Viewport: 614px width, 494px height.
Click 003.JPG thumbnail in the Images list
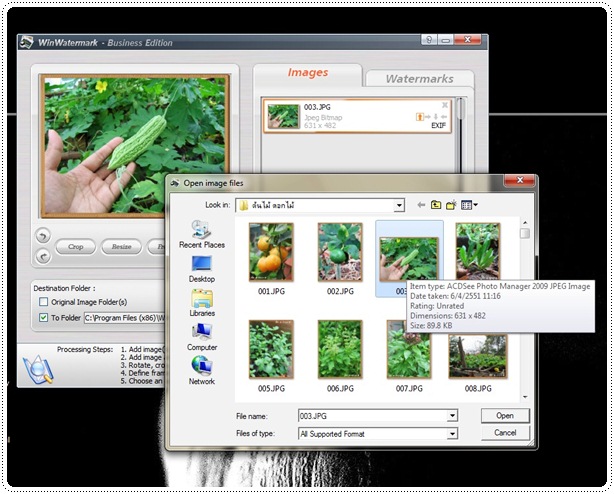(284, 116)
